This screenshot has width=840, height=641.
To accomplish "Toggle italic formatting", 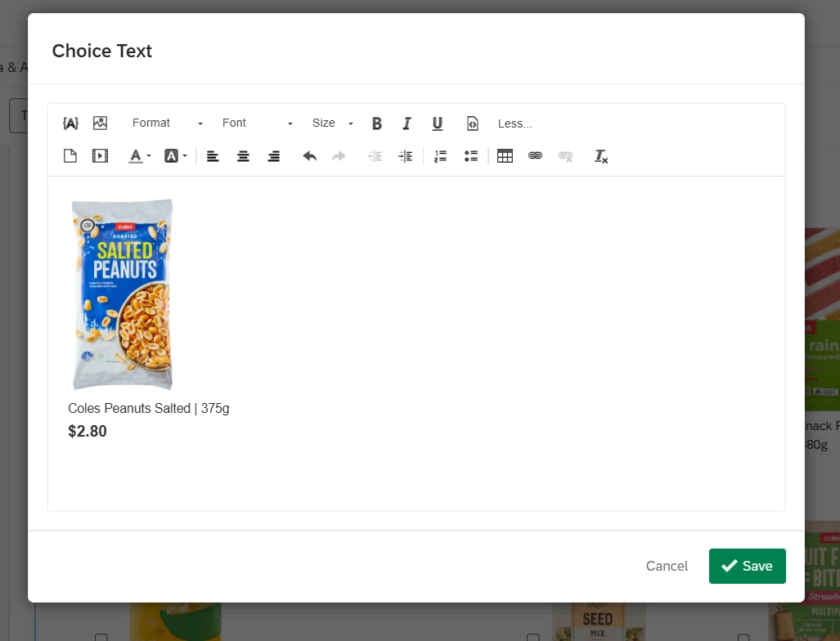I will click(407, 123).
